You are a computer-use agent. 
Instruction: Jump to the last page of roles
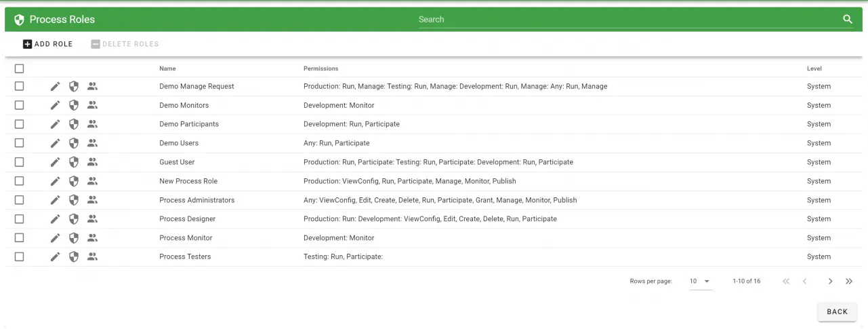point(849,282)
